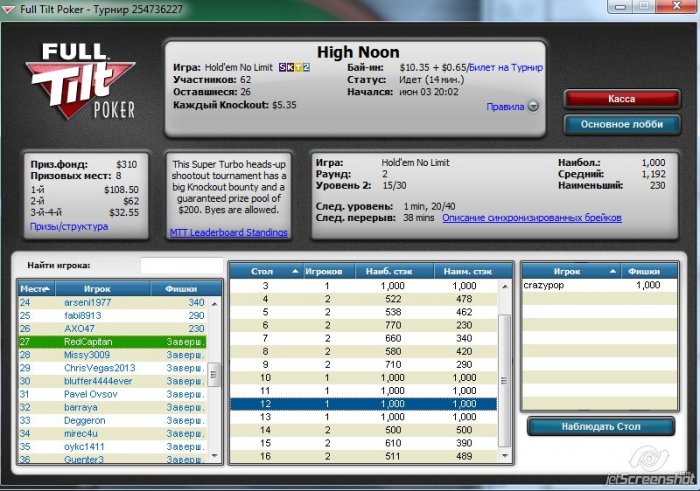Click Наблюдать Стол button
Screen dimensions: 700x491
(x=601, y=427)
